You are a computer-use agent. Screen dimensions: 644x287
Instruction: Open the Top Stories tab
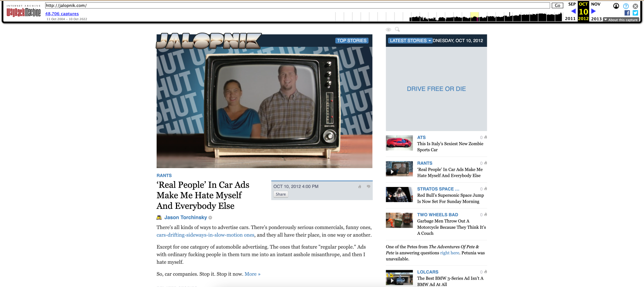(x=351, y=41)
